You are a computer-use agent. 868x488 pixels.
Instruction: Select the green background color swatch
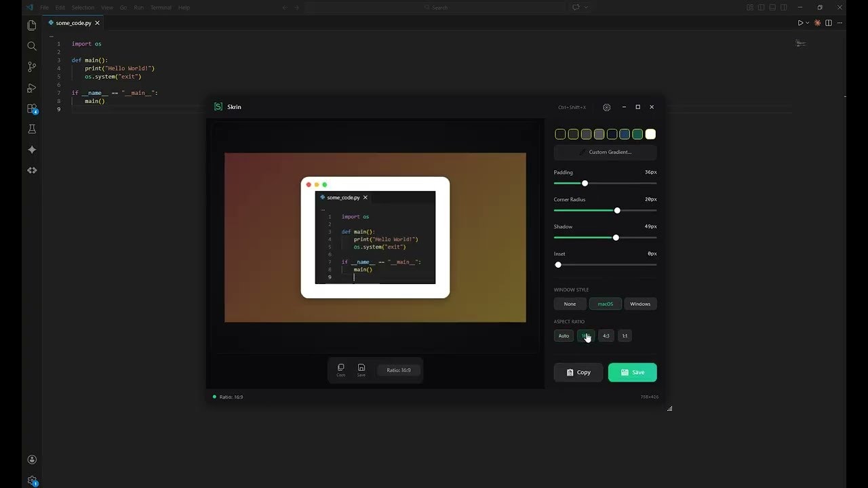pos(637,134)
